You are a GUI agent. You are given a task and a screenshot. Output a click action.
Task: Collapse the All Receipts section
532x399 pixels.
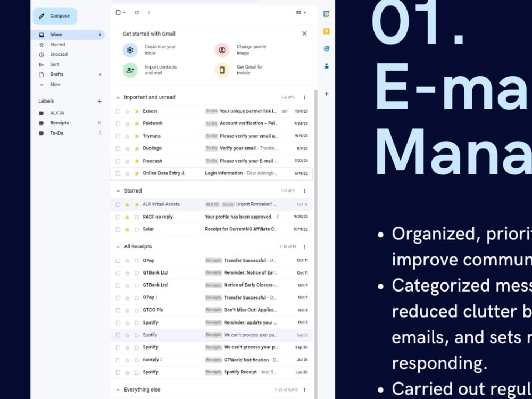[x=118, y=247]
